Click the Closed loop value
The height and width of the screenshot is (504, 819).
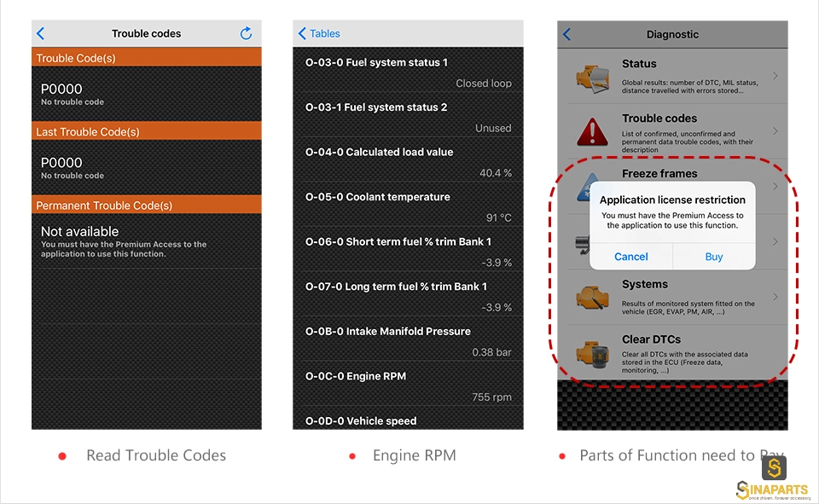[x=483, y=84]
